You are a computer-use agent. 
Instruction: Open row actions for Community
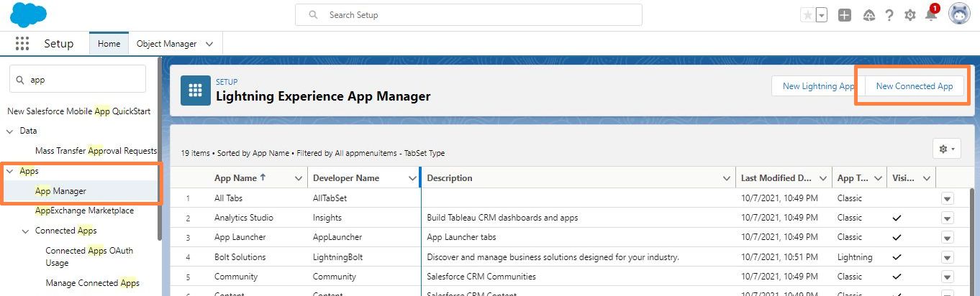pos(948,277)
